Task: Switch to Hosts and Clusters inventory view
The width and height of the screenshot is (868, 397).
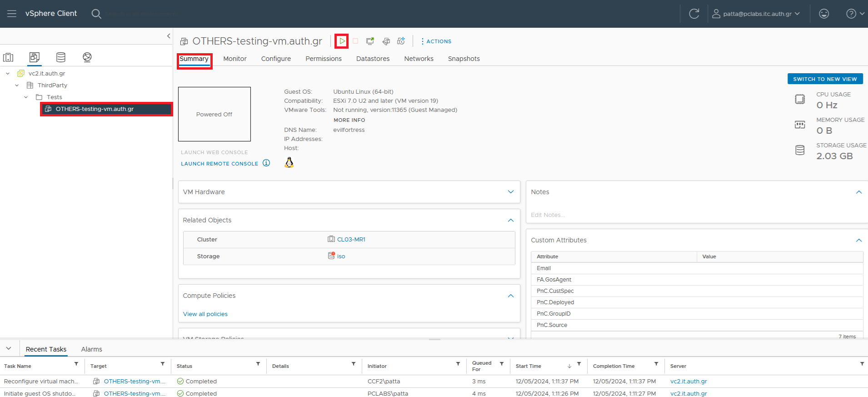Action: tap(8, 57)
